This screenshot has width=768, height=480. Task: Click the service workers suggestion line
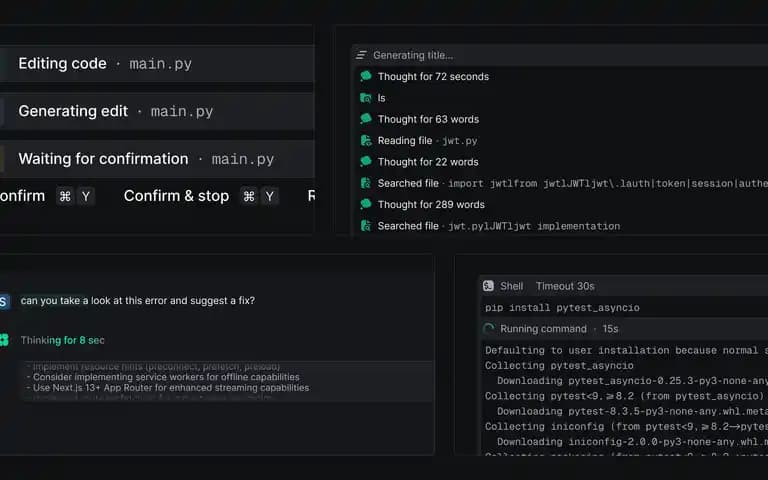(163, 377)
